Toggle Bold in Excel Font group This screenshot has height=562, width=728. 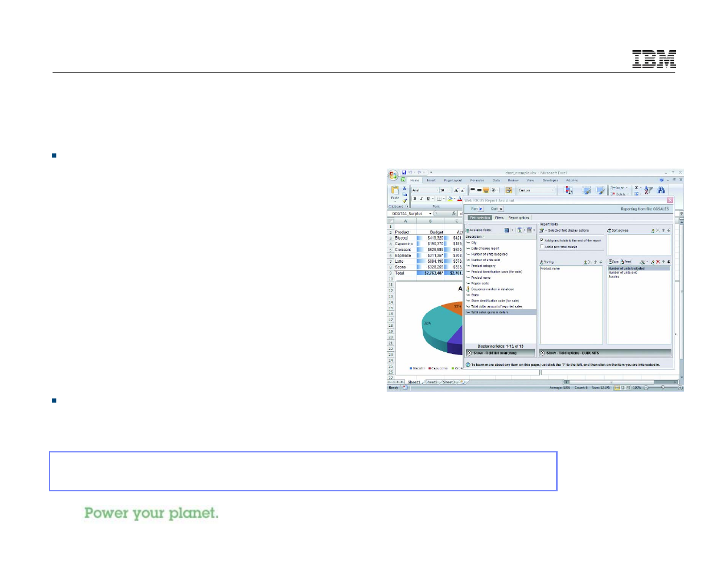(415, 199)
